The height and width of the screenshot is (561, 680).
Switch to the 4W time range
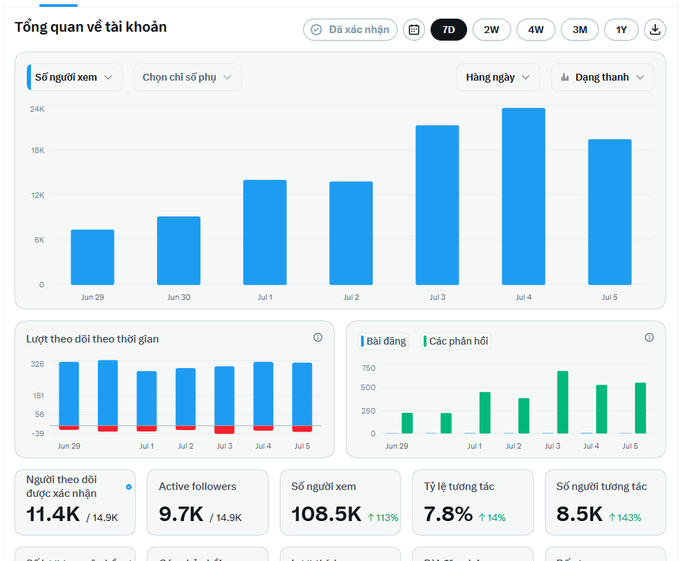coord(536,29)
